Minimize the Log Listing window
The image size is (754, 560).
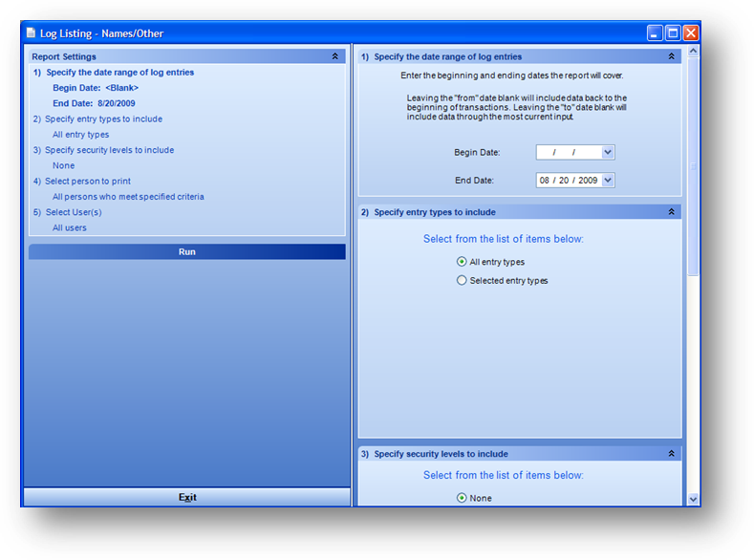point(655,32)
